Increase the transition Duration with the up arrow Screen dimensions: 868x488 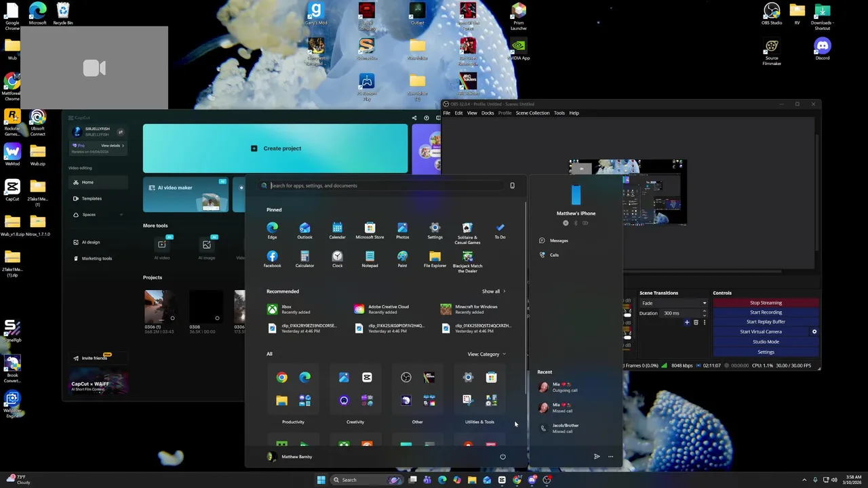click(x=704, y=311)
